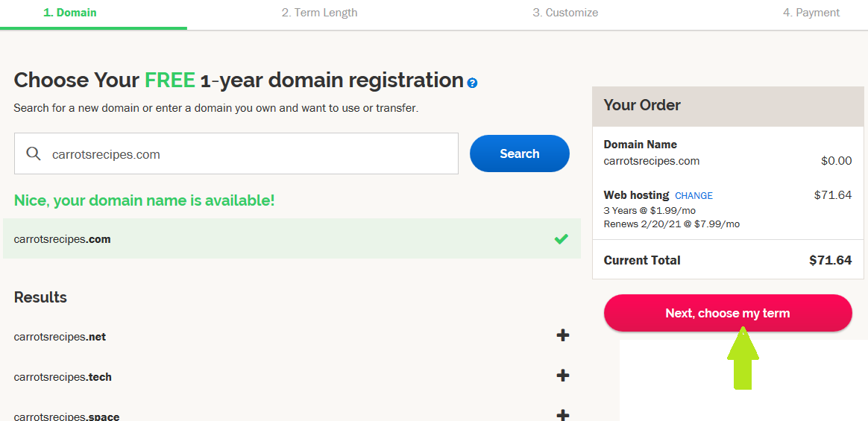Add carrotsrecipes.net using its plus icon

pos(563,335)
